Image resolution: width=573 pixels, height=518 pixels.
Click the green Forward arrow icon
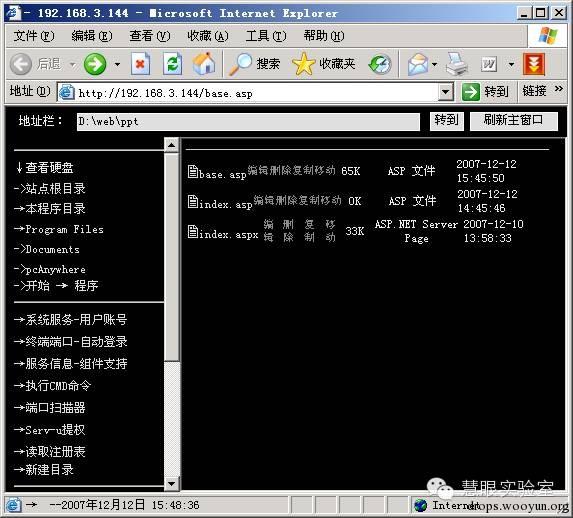(x=95, y=64)
